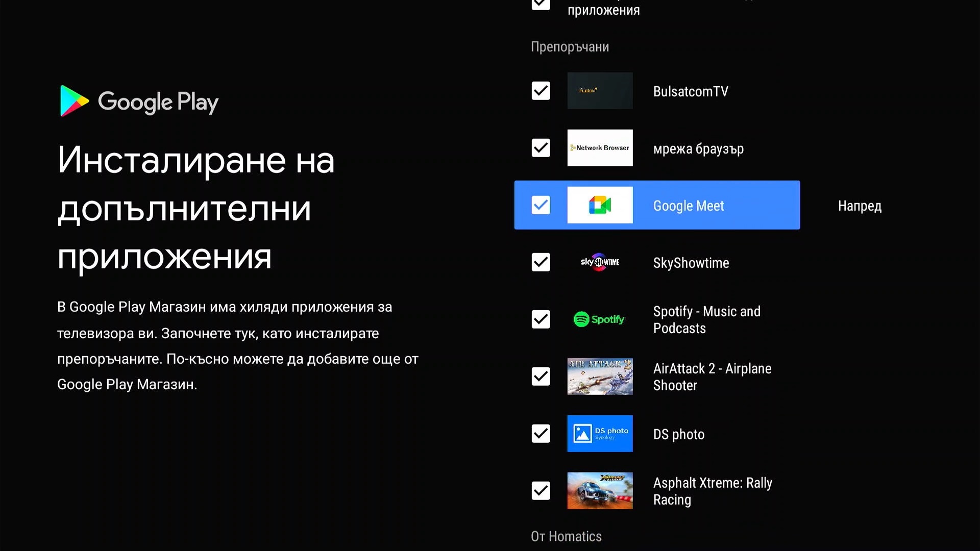Viewport: 980px width, 551px height.
Task: Select the Google Meet label
Action: pos(689,206)
